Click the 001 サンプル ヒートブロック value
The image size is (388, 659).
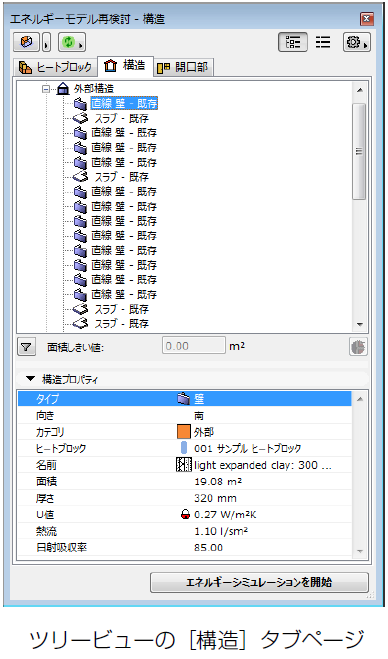[248, 448]
